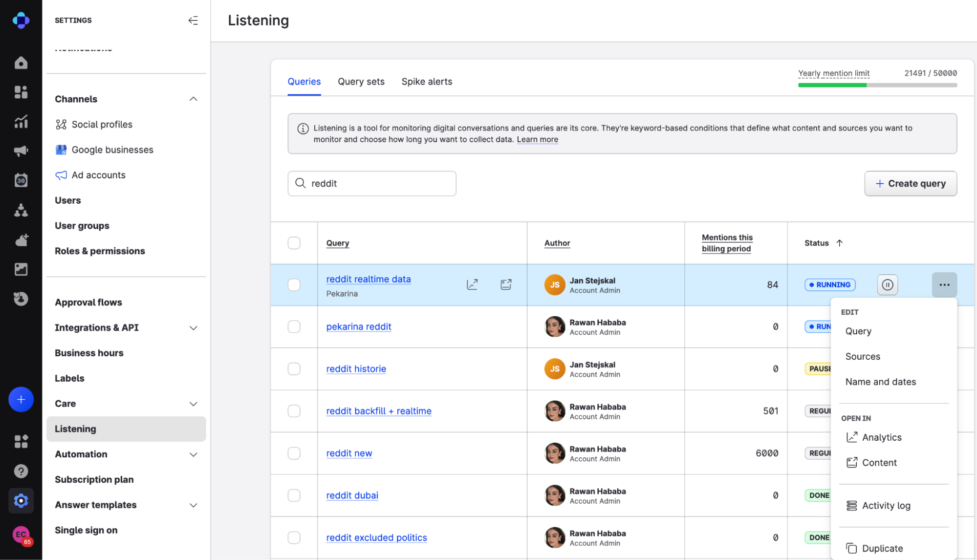The height and width of the screenshot is (560, 977).
Task: Open content icon for reddit realtime data
Action: [506, 284]
